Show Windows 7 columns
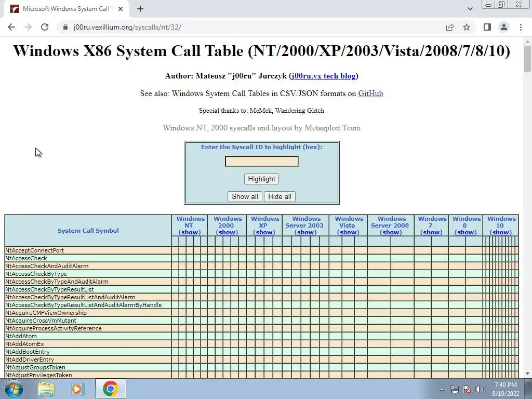532x399 pixels. pos(431,232)
